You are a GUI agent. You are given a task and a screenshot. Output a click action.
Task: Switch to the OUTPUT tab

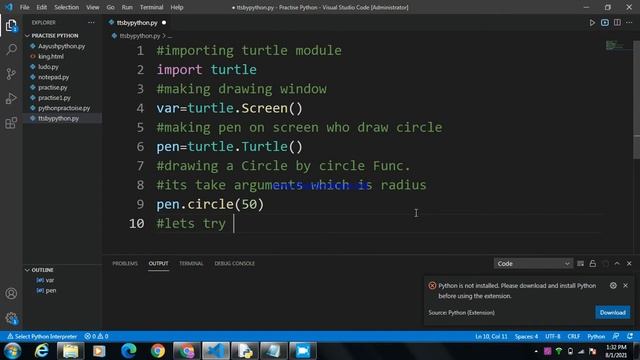point(158,264)
